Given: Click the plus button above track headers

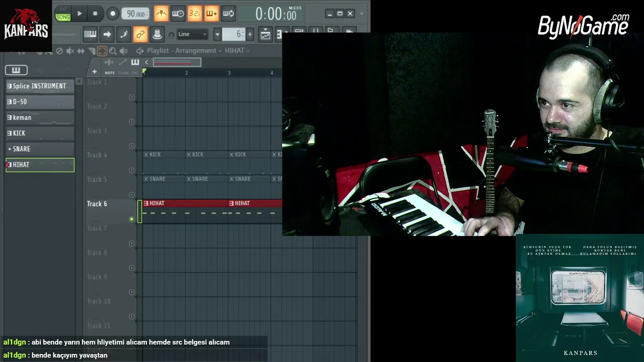Looking at the screenshot, I should [x=94, y=72].
